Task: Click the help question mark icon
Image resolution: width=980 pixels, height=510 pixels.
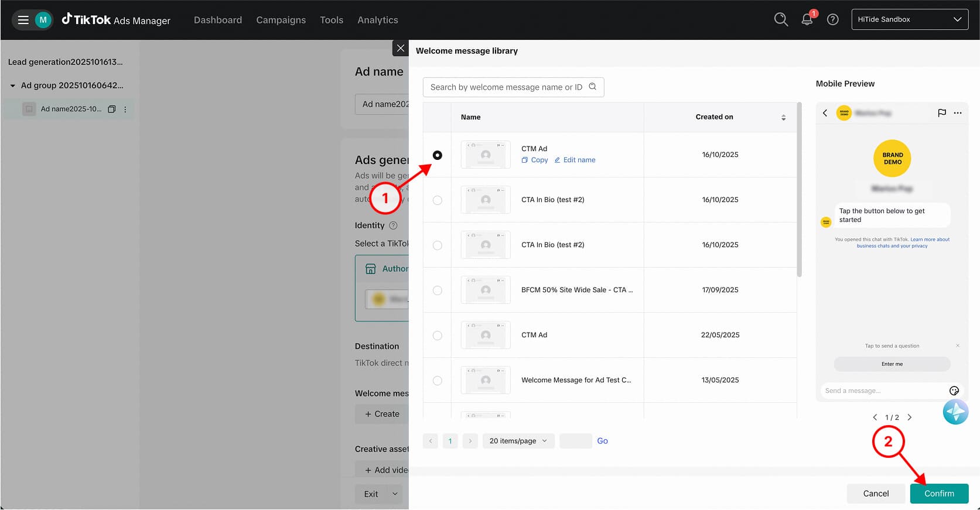Action: pyautogui.click(x=832, y=19)
